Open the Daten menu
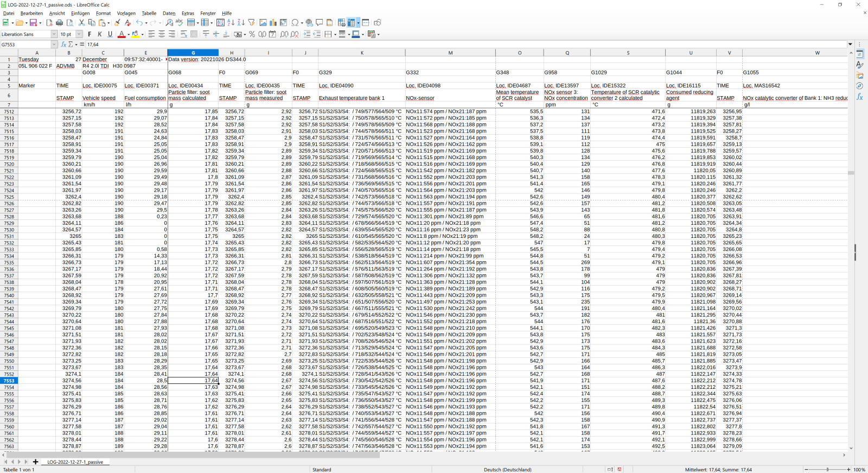The width and height of the screenshot is (868, 473). (x=169, y=14)
